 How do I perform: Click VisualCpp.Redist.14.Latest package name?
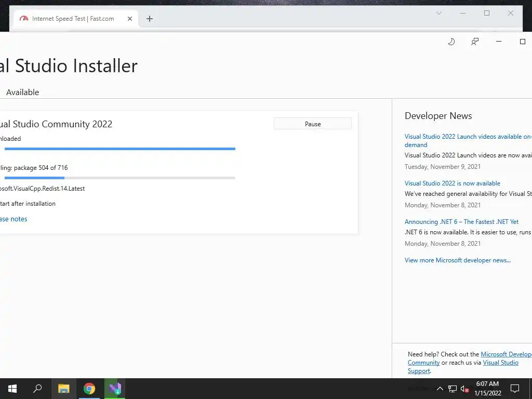pyautogui.click(x=43, y=189)
